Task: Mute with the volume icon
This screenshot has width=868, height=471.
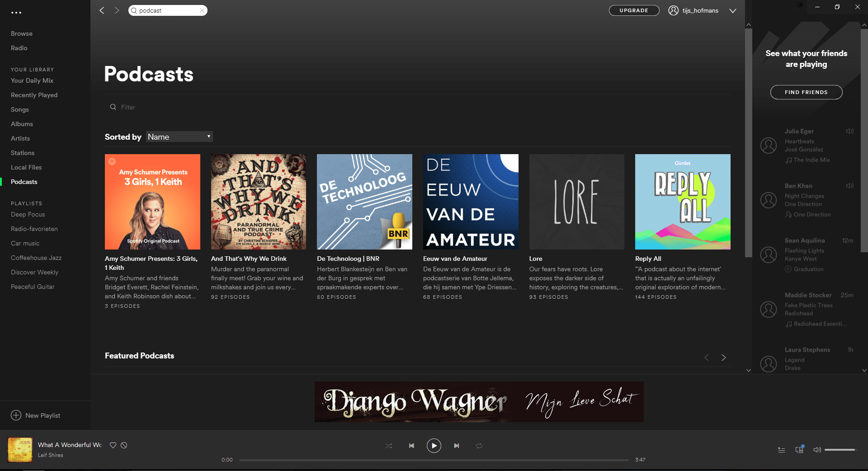Action: (817, 450)
